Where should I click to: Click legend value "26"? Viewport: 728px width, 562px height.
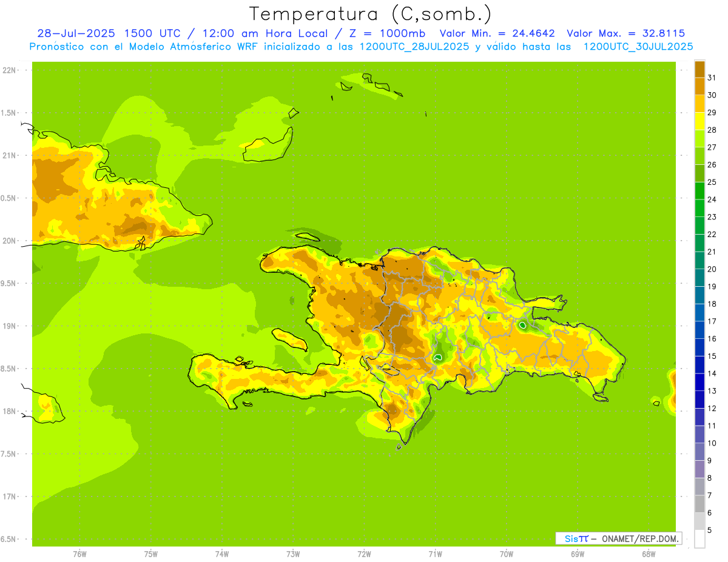point(712,165)
